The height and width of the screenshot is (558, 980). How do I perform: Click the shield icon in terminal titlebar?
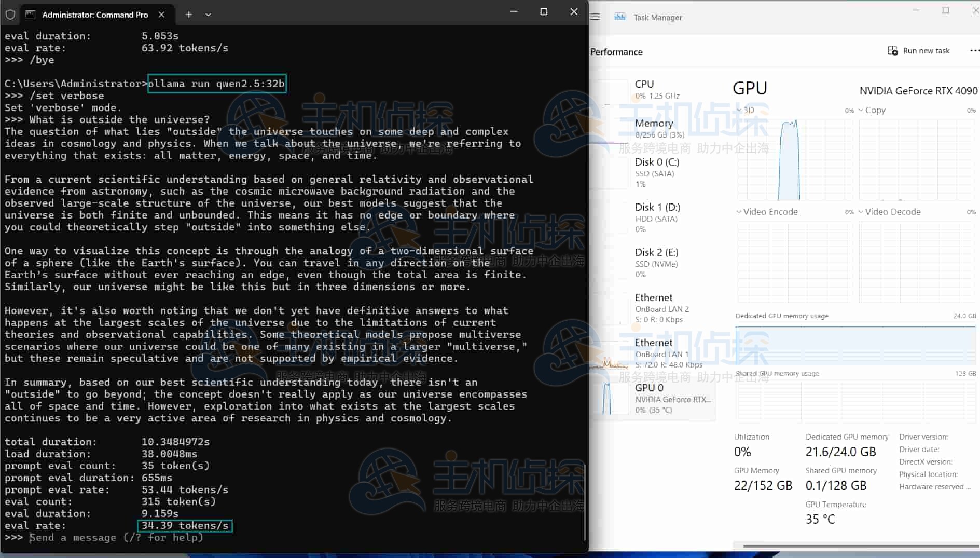tap(10, 15)
